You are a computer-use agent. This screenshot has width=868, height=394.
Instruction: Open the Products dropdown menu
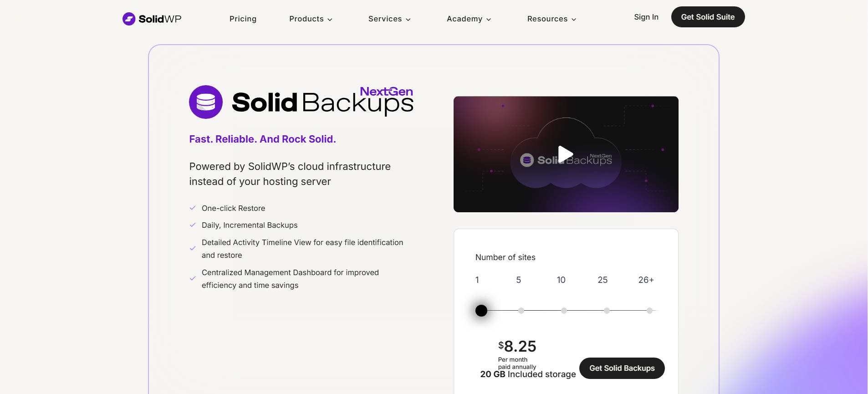coord(310,19)
